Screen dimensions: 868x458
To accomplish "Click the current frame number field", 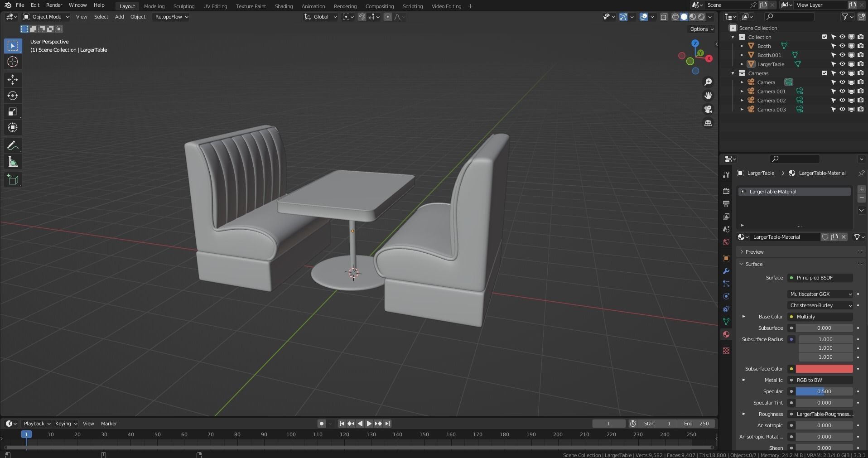I will pyautogui.click(x=608, y=424).
